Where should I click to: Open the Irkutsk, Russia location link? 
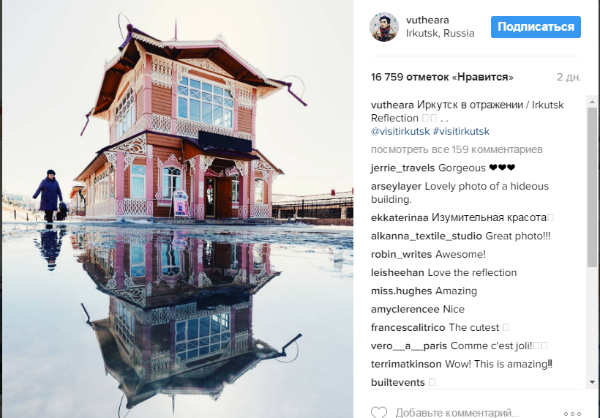(x=440, y=34)
